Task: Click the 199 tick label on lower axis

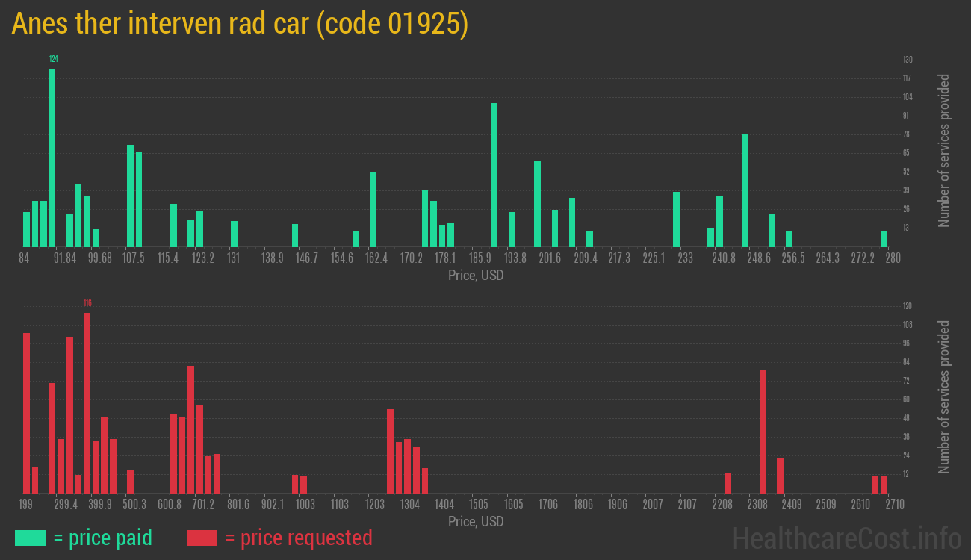Action: (x=27, y=505)
